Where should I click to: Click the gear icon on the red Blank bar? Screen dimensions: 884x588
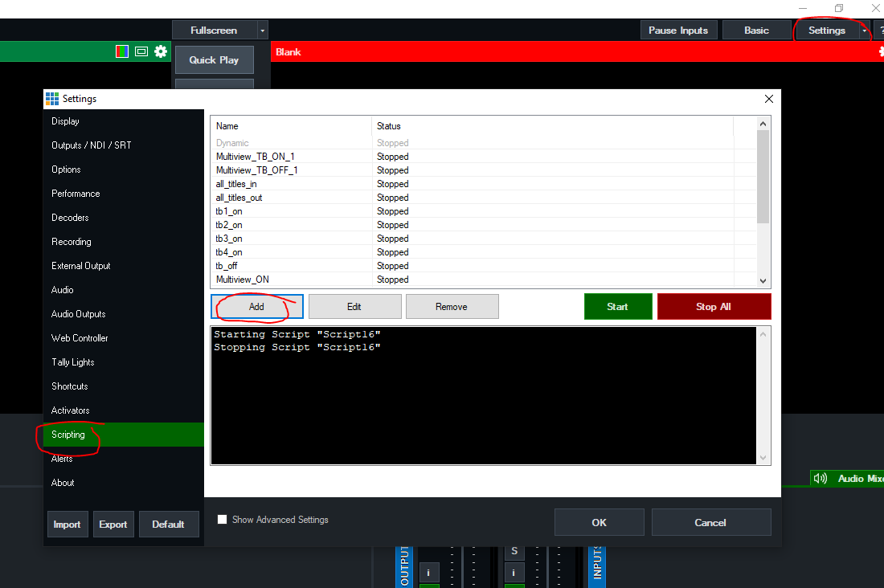pyautogui.click(x=881, y=52)
